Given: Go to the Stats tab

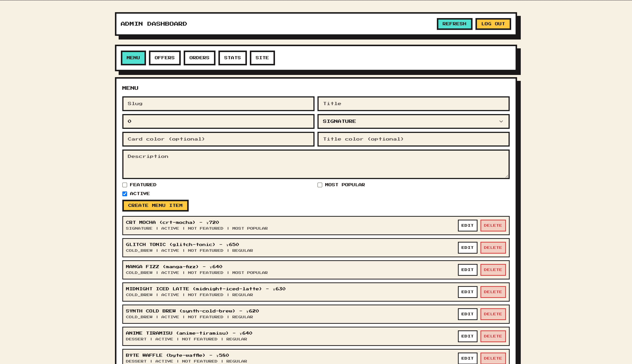Looking at the screenshot, I should tap(232, 58).
